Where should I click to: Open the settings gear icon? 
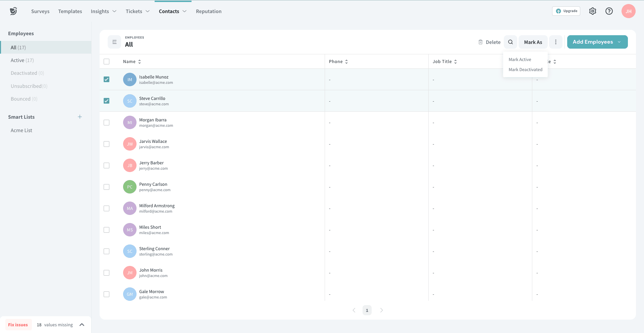(x=593, y=11)
